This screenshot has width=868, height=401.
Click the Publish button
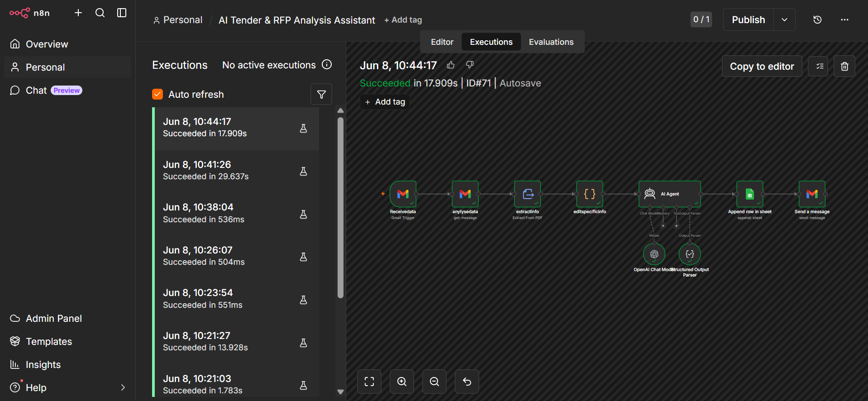point(749,19)
